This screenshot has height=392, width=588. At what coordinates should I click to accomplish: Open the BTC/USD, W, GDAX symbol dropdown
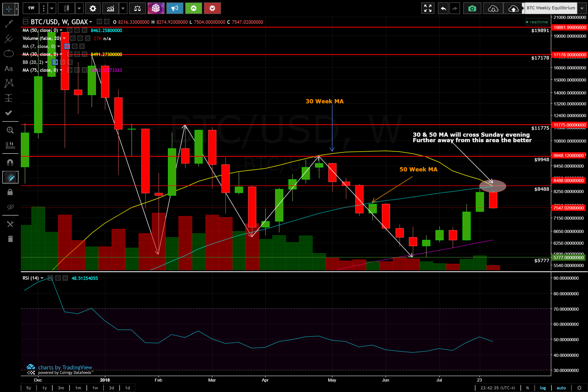point(91,22)
